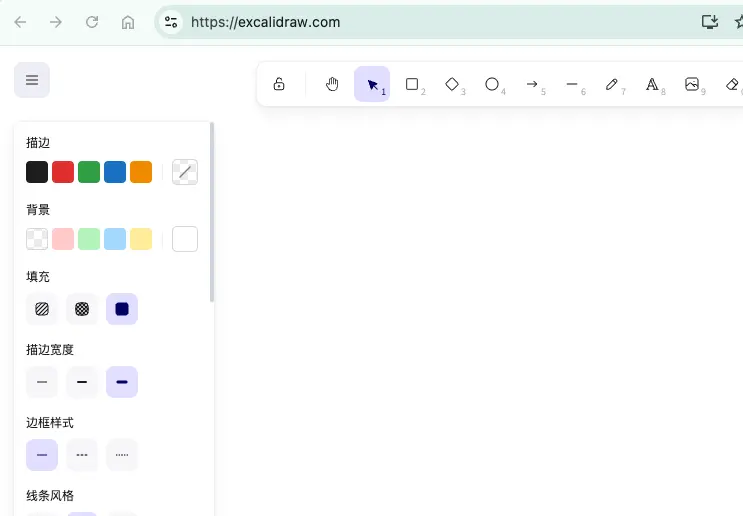The width and height of the screenshot is (743, 516).
Task: Select the Rectangle tool
Action: [411, 85]
